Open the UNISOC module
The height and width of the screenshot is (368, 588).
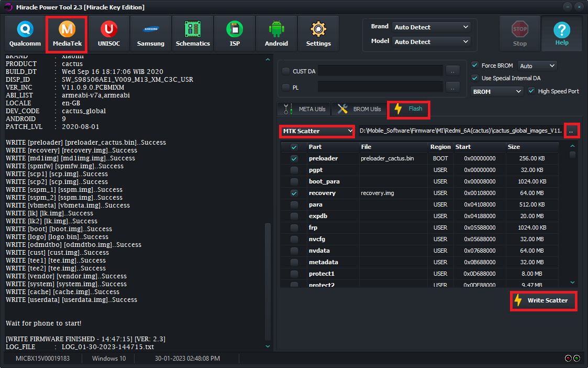(109, 34)
